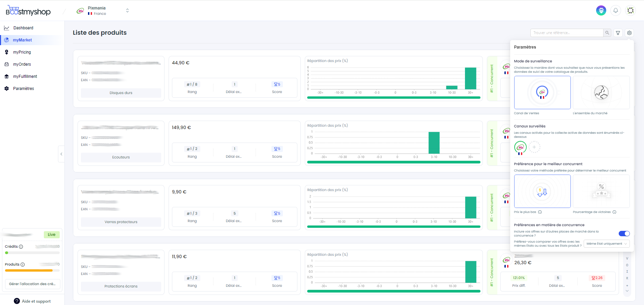This screenshot has height=305, width=644.
Task: Click info icon next to Crédits
Action: click(21, 247)
